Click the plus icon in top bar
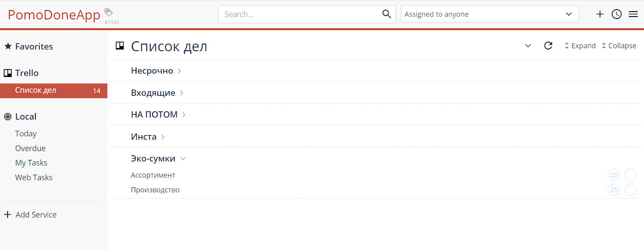The height and width of the screenshot is (250, 644). (600, 14)
